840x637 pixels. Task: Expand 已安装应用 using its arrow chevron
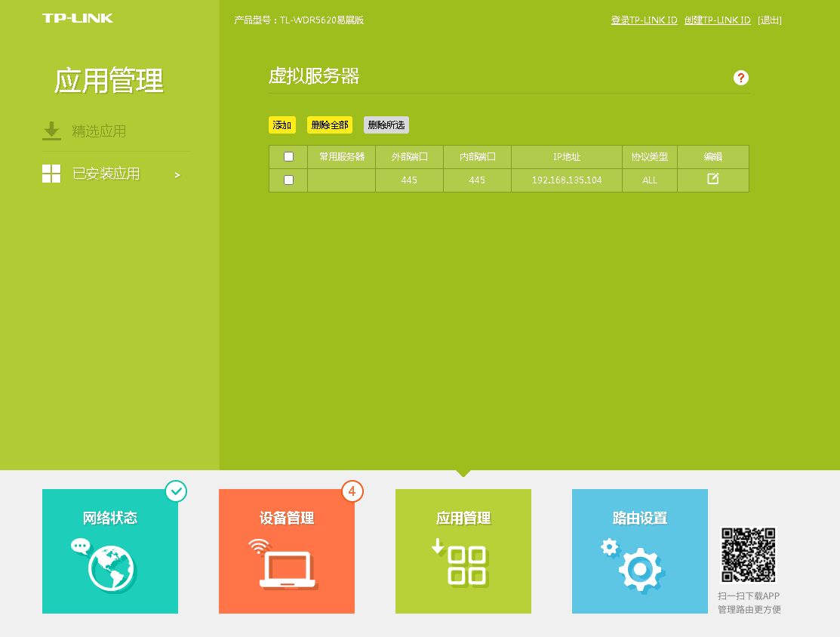pos(177,175)
